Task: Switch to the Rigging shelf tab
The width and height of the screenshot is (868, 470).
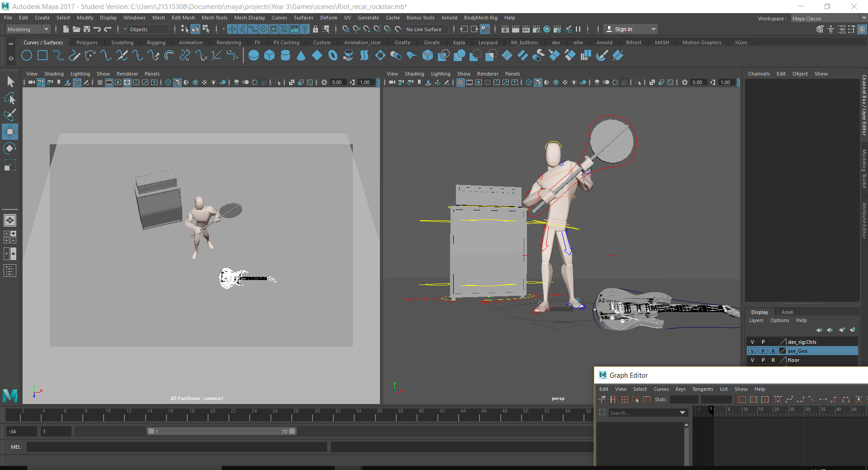Action: pos(156,43)
